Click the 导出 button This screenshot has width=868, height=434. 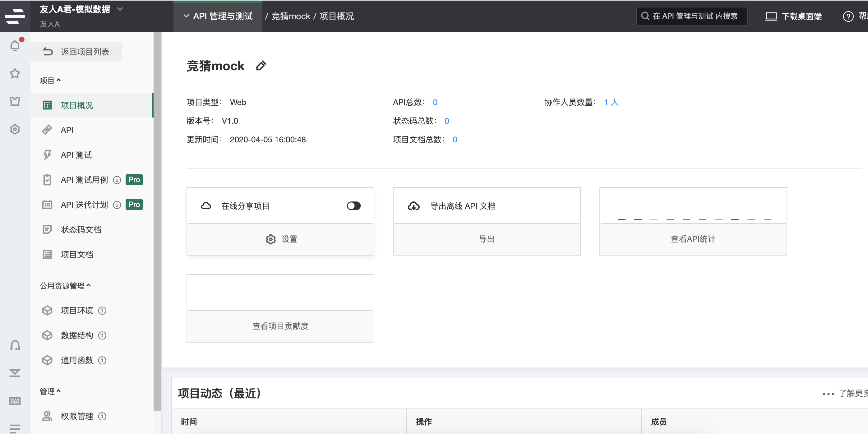pos(486,239)
